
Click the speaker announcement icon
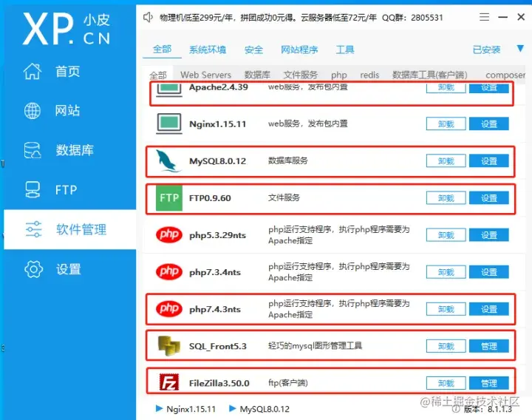point(148,17)
